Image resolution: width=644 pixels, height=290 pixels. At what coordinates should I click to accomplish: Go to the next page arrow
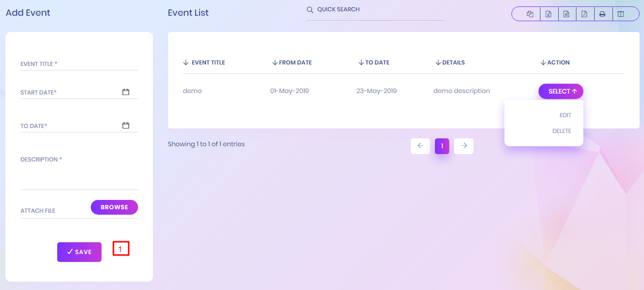click(x=464, y=146)
